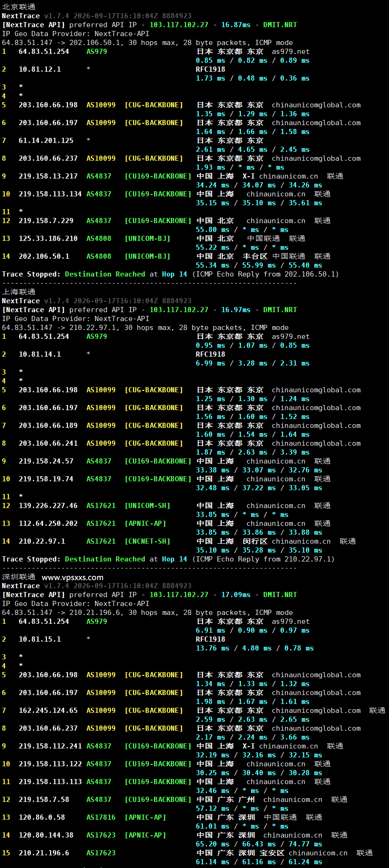Select IP 219.158.113.134 in hop 10
This screenshot has width=389, height=868.
[50, 194]
